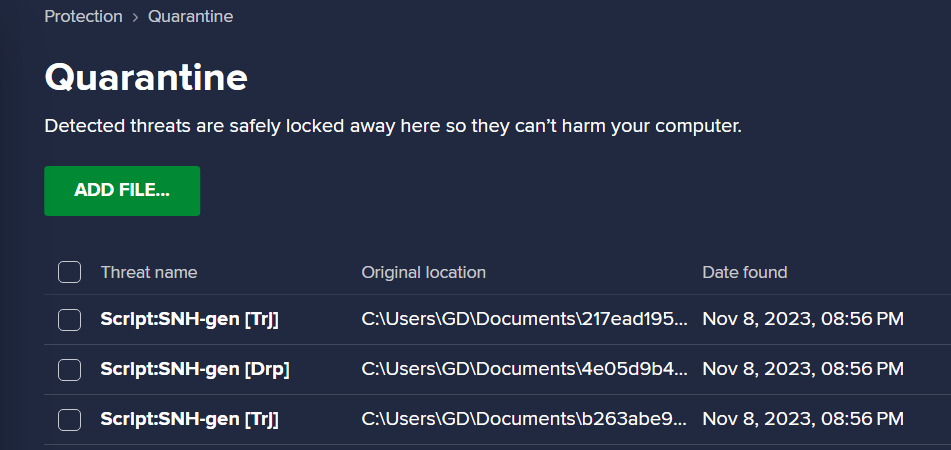Select the Script:SNH-gen [Drp] row checkbox
Viewport: 951px width, 450px height.
69,369
